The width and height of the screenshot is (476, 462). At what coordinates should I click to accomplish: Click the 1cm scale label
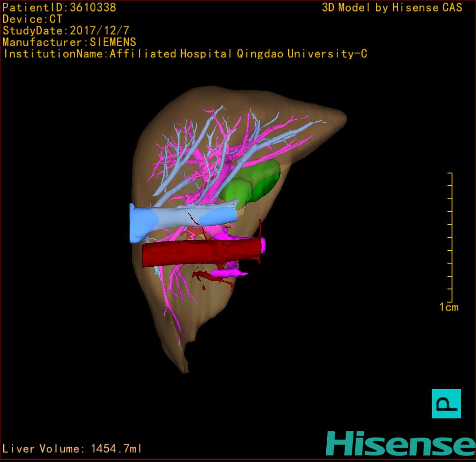tap(448, 308)
